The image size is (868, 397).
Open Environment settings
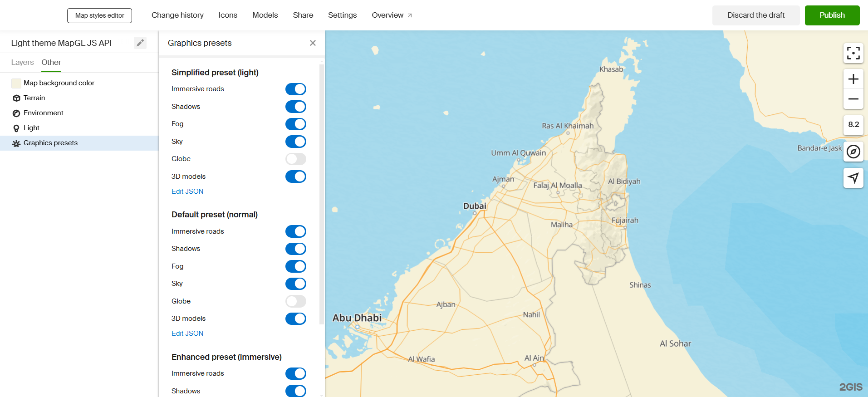(43, 113)
